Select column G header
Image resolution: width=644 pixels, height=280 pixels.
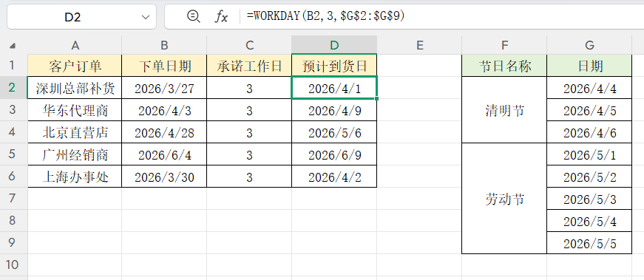click(x=589, y=45)
